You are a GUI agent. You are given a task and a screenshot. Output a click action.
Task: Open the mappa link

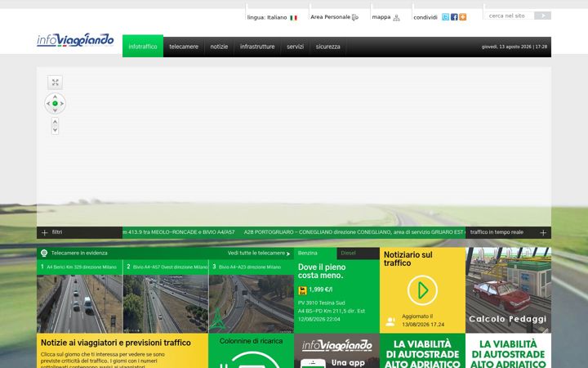pos(381,17)
